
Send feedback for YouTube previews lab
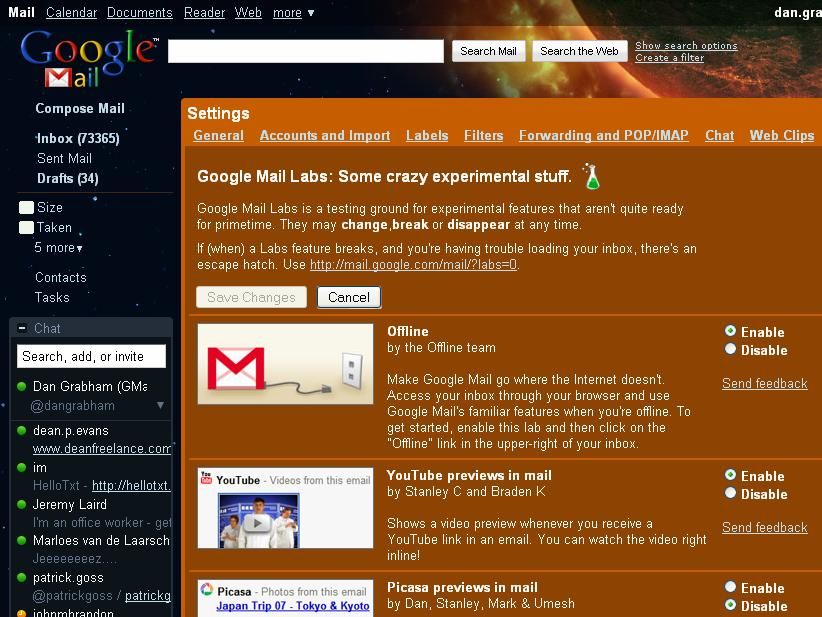pyautogui.click(x=764, y=527)
